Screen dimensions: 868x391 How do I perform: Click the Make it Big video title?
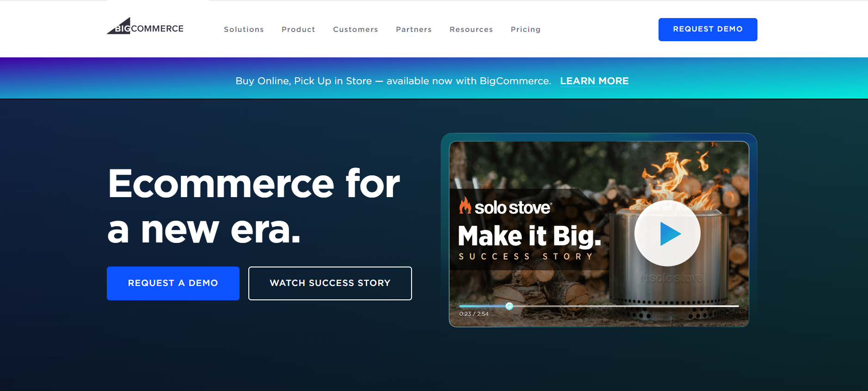point(529,236)
